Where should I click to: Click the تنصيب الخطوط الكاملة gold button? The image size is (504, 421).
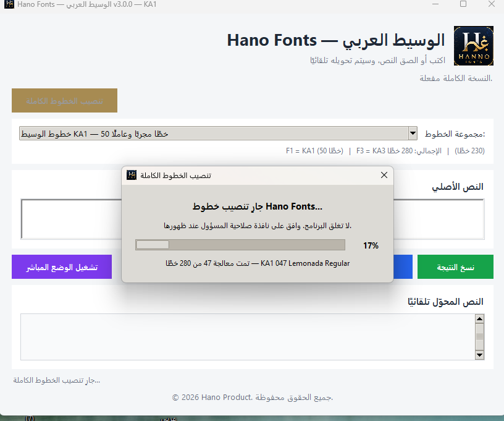64,100
